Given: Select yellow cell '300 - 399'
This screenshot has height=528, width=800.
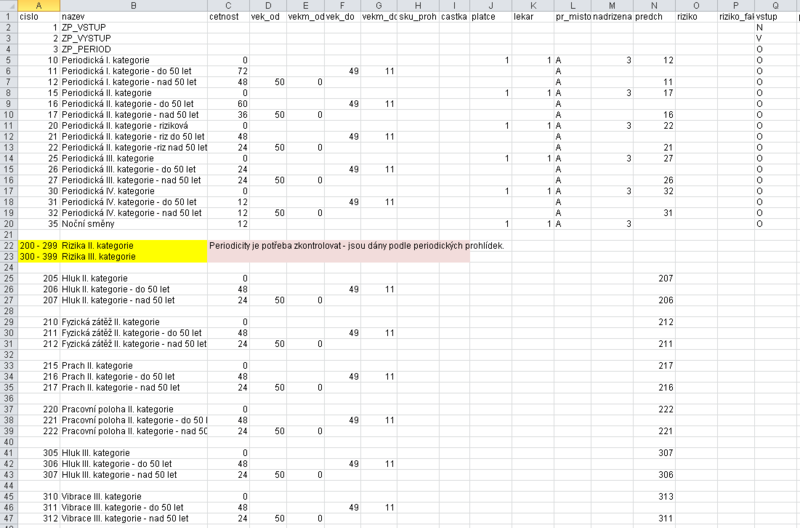Looking at the screenshot, I should 39,257.
